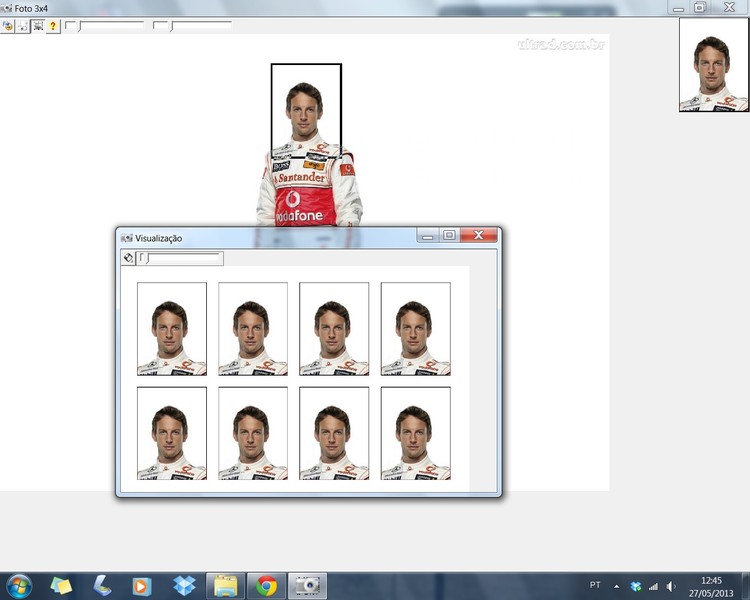Image resolution: width=750 pixels, height=600 pixels.
Task: Open the Windows Start menu
Action: pyautogui.click(x=19, y=586)
